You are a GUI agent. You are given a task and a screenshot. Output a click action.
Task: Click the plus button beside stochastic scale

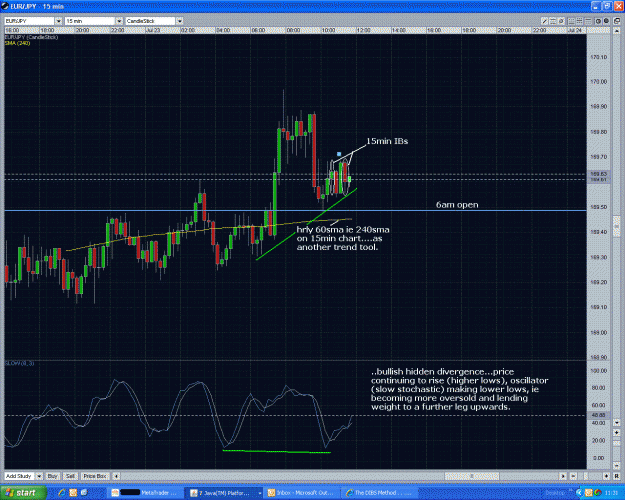point(617,432)
